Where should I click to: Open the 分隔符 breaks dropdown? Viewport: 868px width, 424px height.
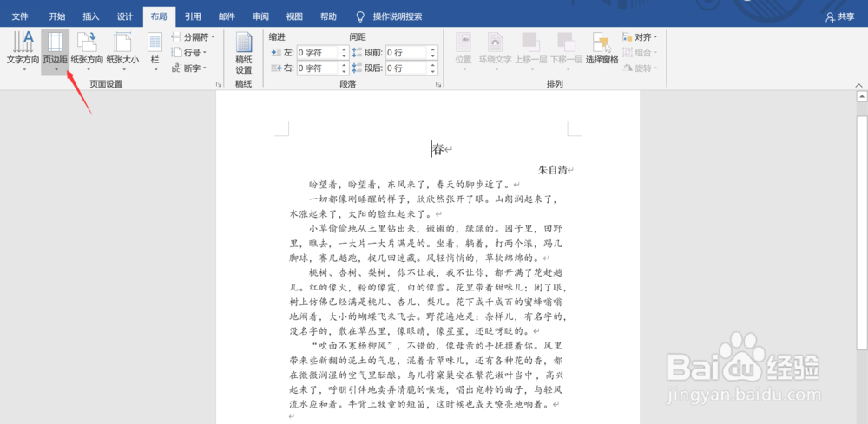click(192, 37)
